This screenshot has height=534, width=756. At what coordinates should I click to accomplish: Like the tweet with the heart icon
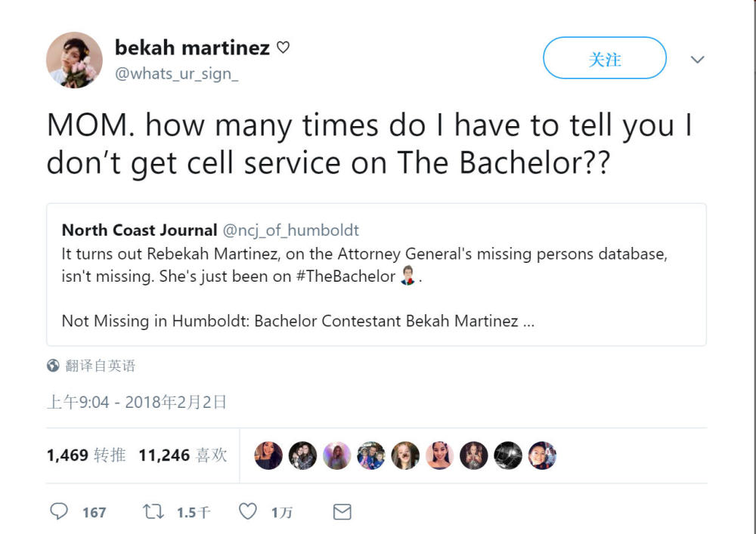pos(248,511)
